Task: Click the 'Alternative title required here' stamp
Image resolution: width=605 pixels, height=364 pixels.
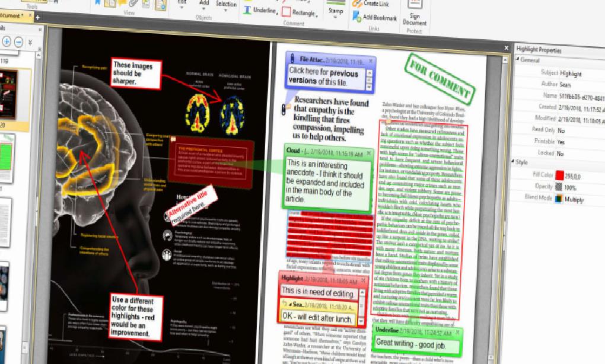Action: 192,205
